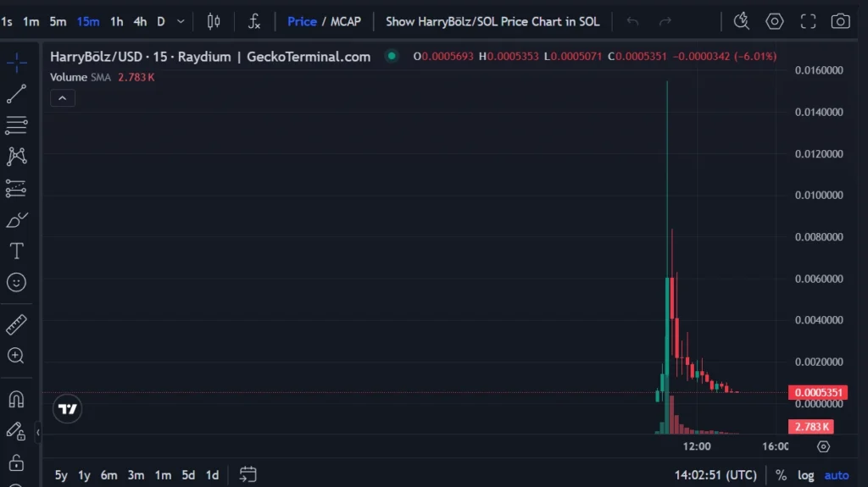868x487 pixels.
Task: Open the indicators fx menu
Action: click(x=254, y=21)
